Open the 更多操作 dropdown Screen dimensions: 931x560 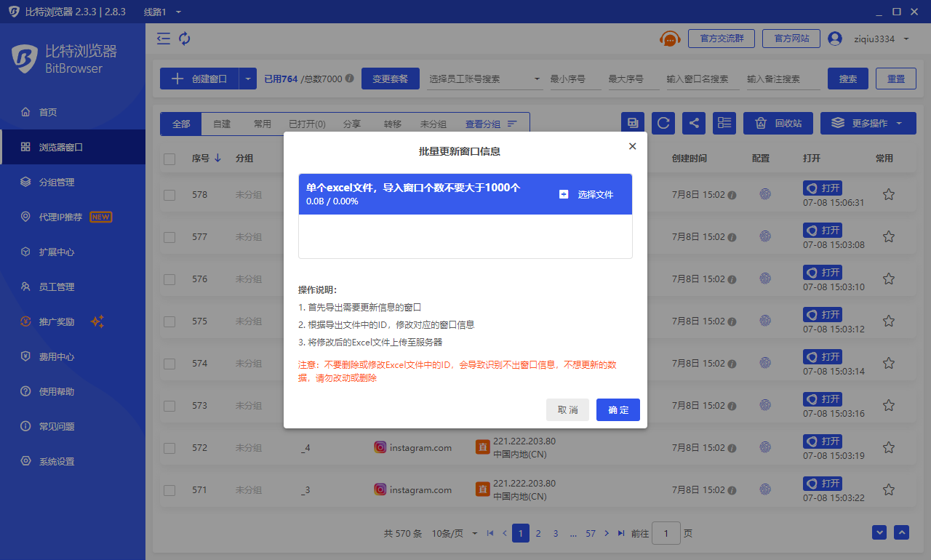(x=868, y=123)
